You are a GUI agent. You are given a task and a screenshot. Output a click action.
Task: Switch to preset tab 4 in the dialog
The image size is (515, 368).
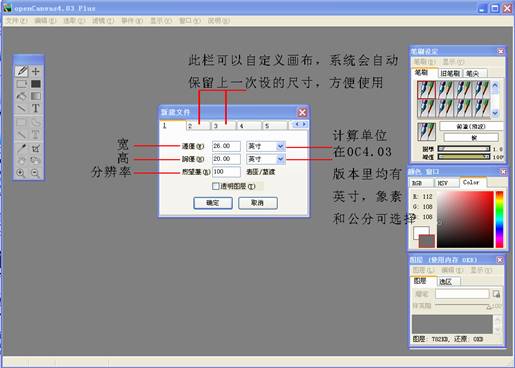(250, 126)
